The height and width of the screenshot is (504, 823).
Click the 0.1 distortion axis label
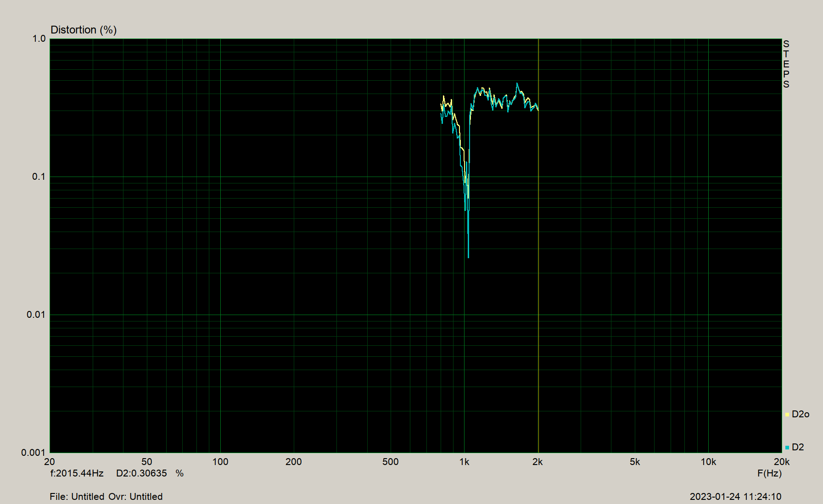(39, 177)
